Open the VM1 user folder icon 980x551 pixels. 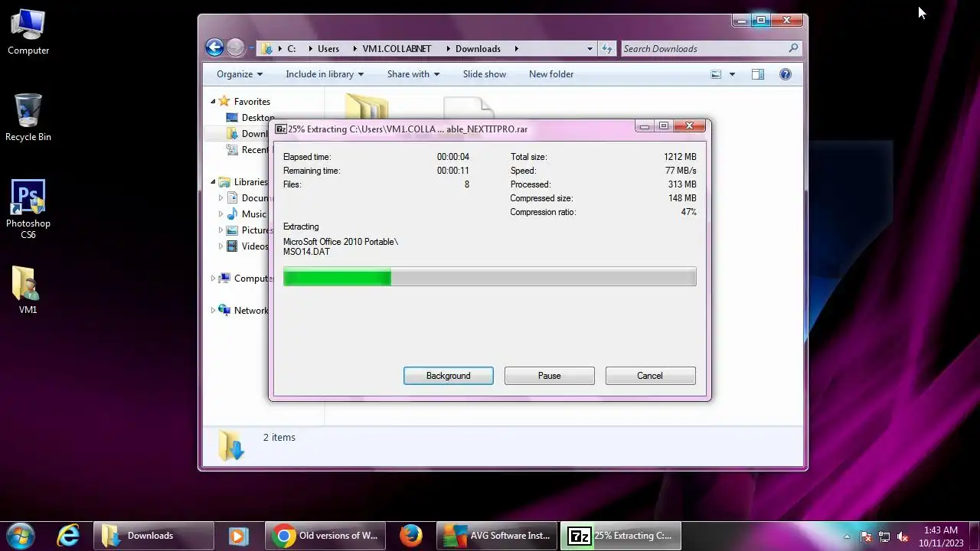(x=28, y=290)
